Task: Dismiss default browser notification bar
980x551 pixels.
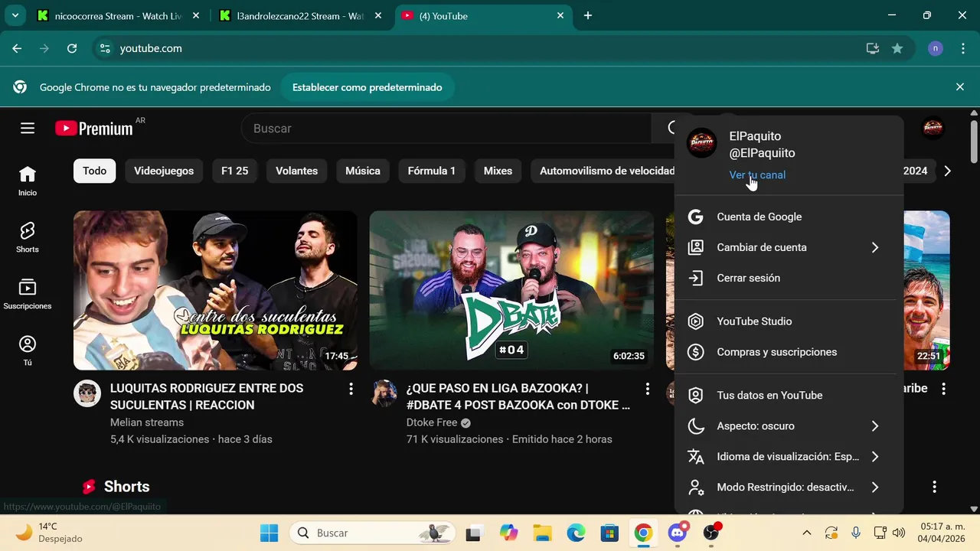Action: click(959, 87)
